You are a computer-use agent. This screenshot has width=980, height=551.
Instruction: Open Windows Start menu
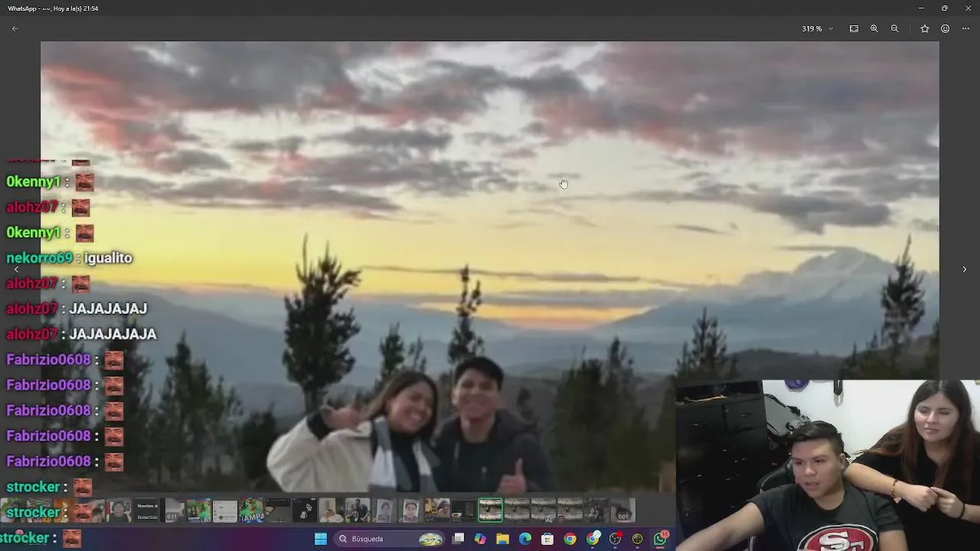321,539
